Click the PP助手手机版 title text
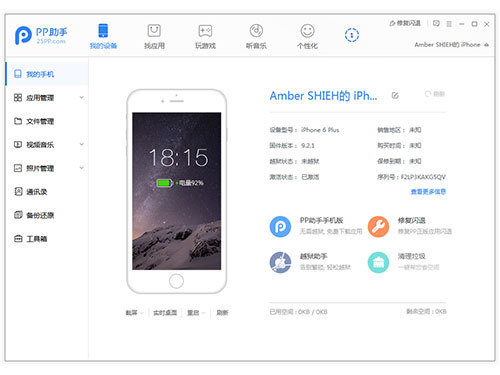Screen dimensions: 500x375 [321, 220]
